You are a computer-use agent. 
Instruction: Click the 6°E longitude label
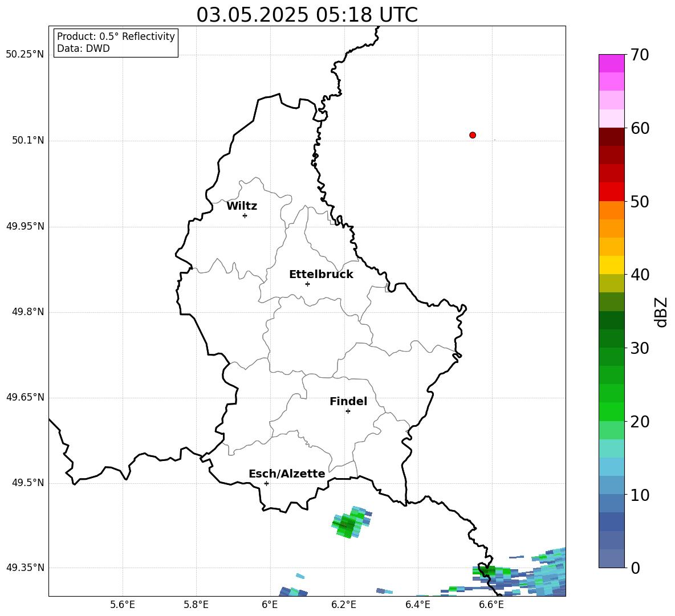click(x=270, y=605)
